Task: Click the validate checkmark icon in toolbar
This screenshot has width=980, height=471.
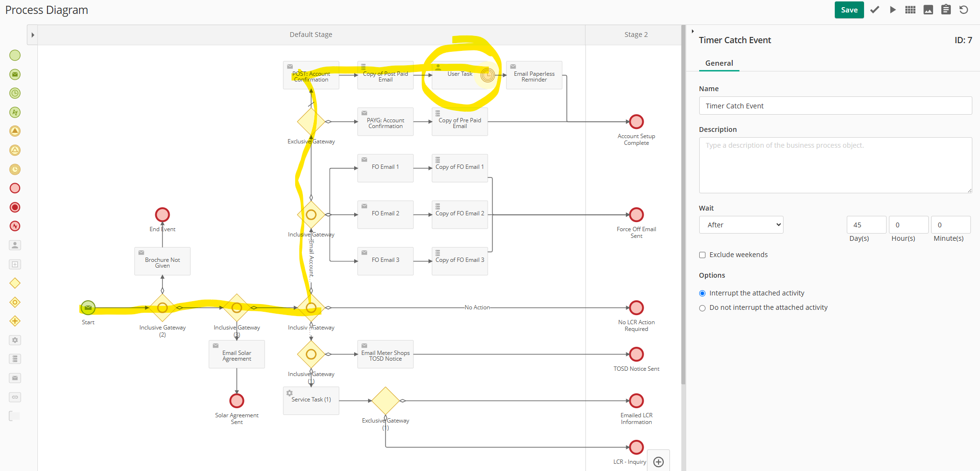Action: click(875, 10)
